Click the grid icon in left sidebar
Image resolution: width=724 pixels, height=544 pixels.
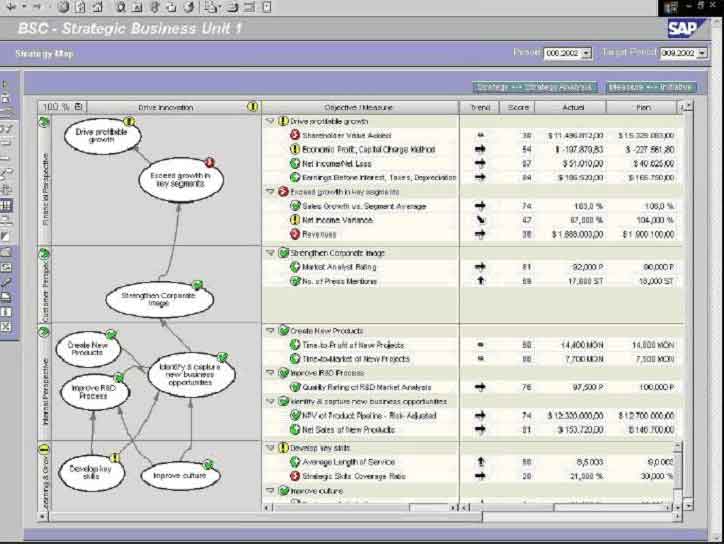pos(7,204)
